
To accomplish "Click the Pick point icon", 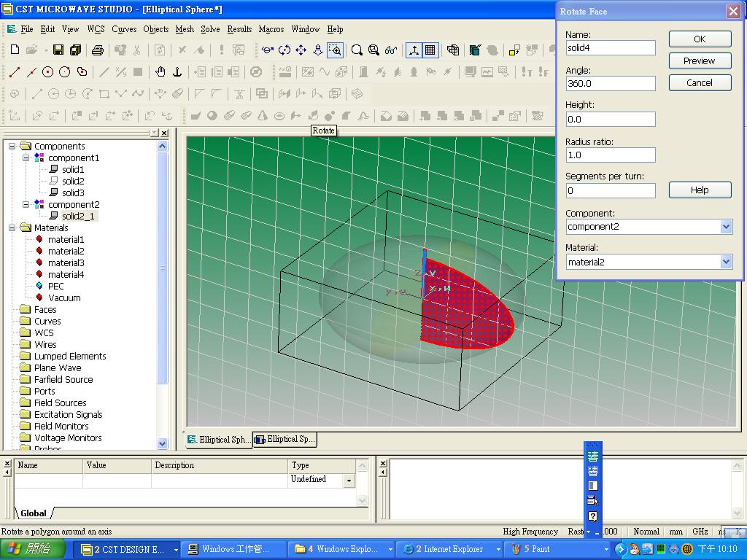I will (15, 72).
